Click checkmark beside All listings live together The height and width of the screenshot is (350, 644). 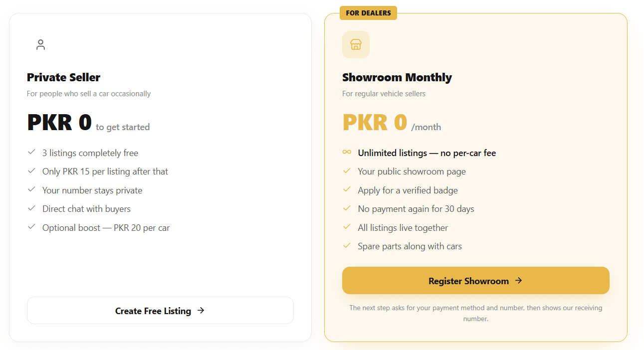[347, 227]
